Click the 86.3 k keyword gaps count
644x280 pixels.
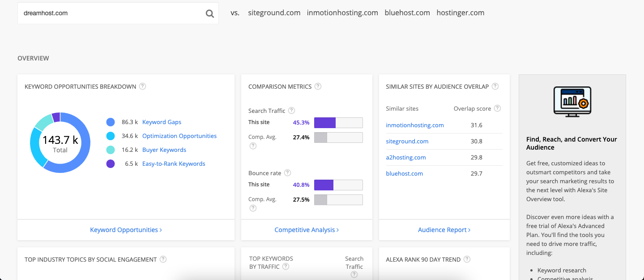130,122
